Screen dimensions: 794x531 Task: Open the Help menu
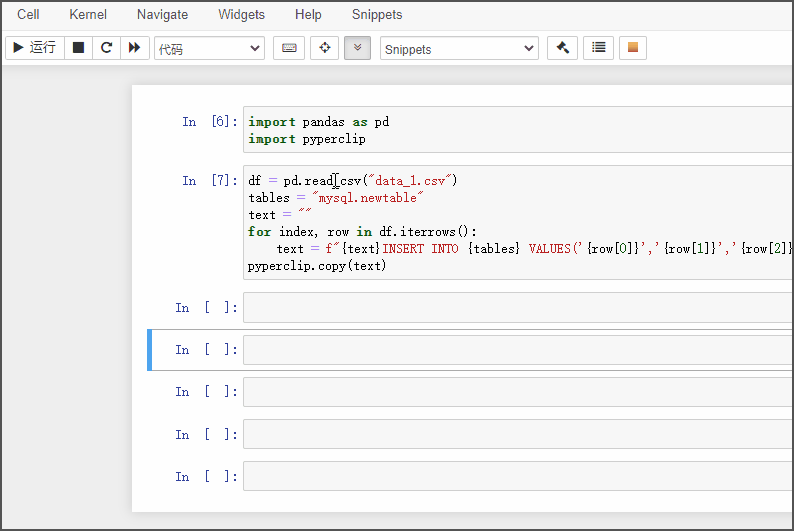pos(308,15)
